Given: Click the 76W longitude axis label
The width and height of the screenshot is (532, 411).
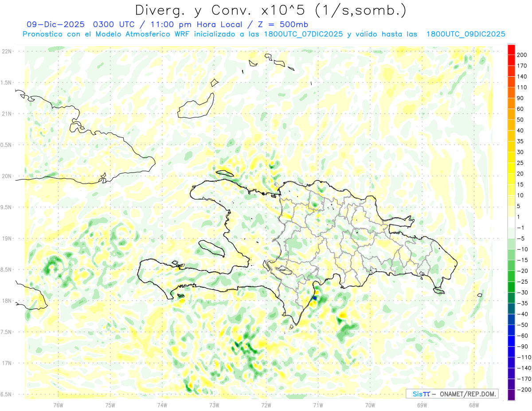Looking at the screenshot, I should [58, 404].
